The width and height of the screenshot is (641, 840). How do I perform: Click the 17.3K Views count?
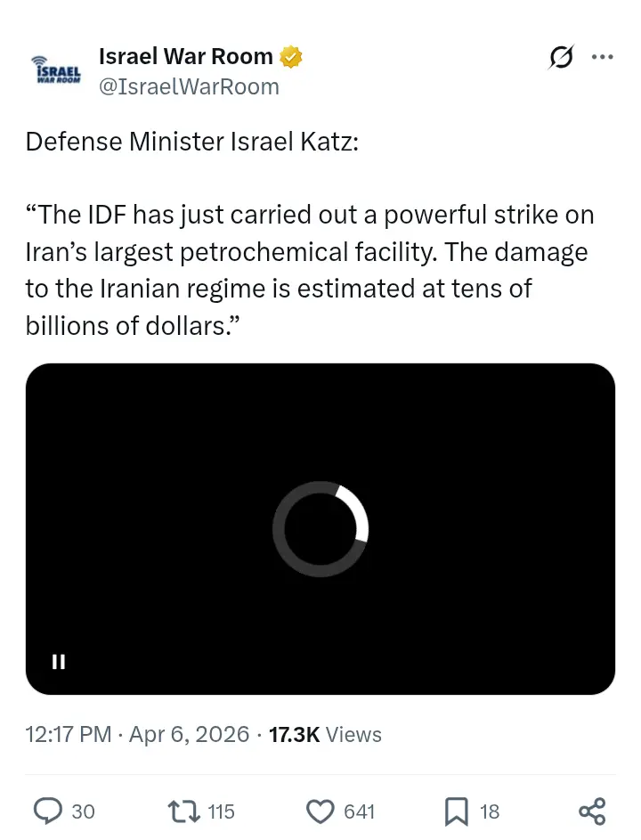coord(324,735)
